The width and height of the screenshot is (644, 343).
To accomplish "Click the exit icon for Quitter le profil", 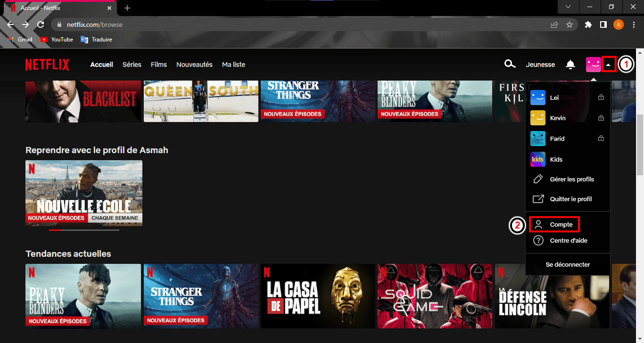I will [x=538, y=199].
